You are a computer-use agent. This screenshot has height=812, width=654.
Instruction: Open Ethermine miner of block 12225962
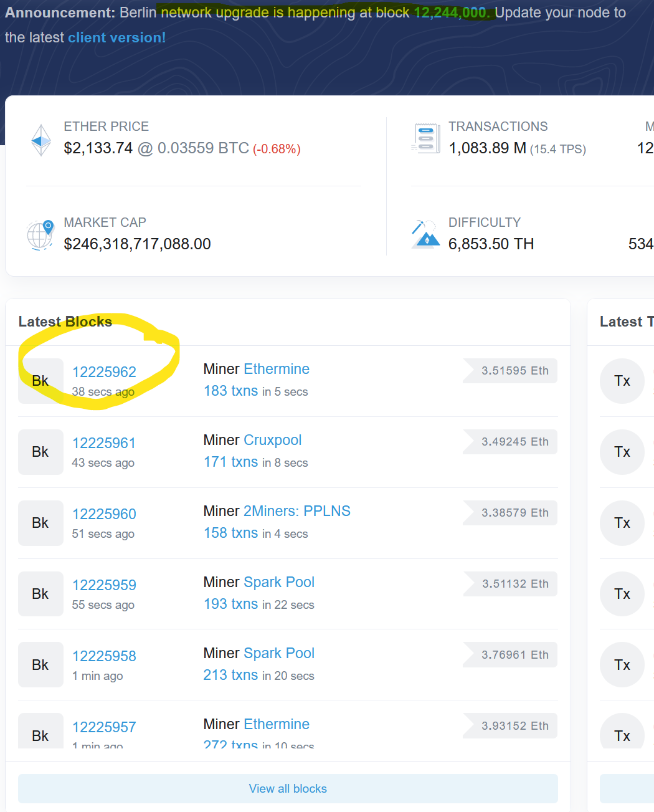coord(277,369)
